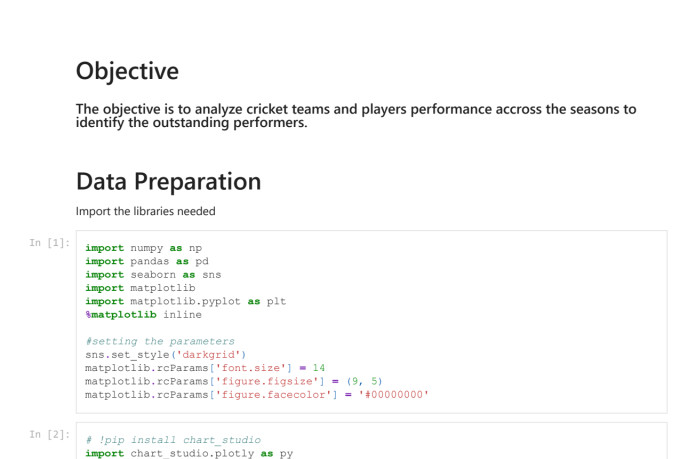Viewport: 680px width, 459px height.
Task: Click the 'Import the libraries needed' text
Action: pos(145,211)
